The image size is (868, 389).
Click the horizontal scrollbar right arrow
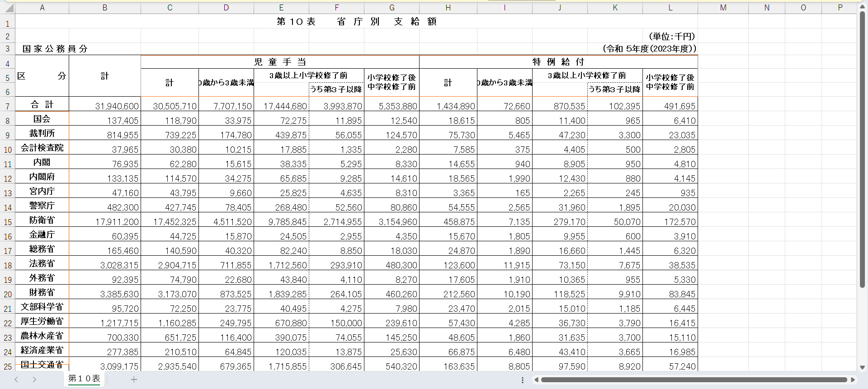tap(853, 380)
